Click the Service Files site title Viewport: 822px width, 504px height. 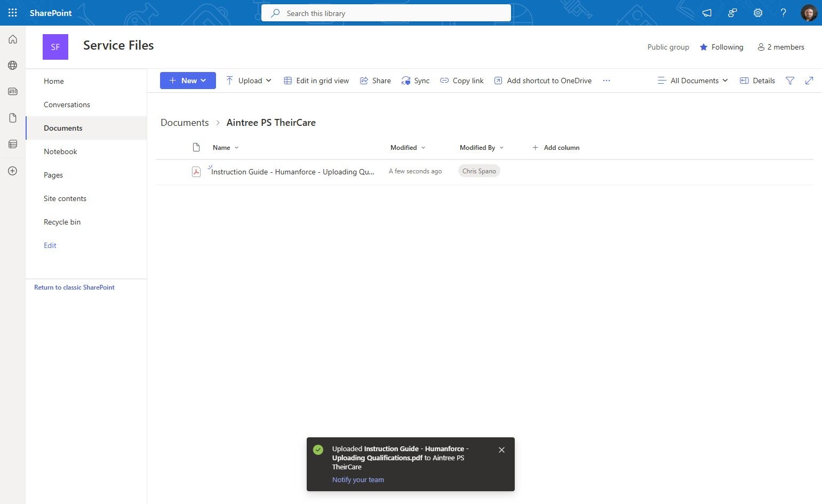pos(118,46)
